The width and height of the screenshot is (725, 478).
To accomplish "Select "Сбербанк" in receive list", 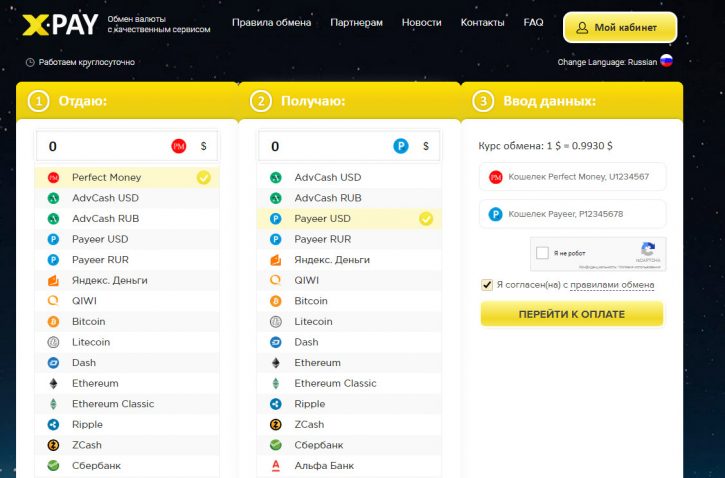I will pyautogui.click(x=349, y=445).
